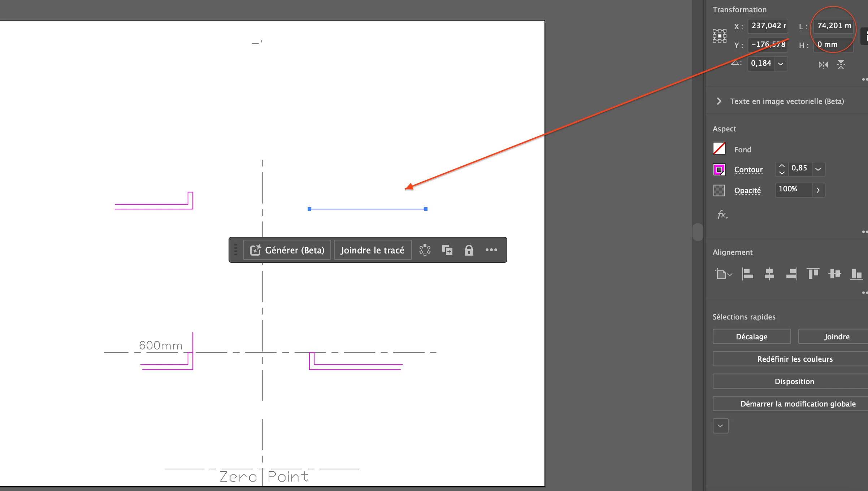Flip selection horizontally in Transformation
The width and height of the screenshot is (868, 491).
[823, 65]
